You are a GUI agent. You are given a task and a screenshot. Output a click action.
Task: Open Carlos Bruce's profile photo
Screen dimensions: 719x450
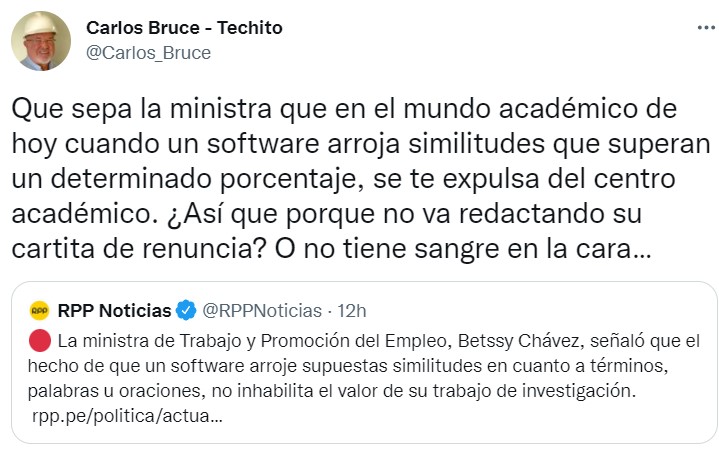pyautogui.click(x=40, y=41)
